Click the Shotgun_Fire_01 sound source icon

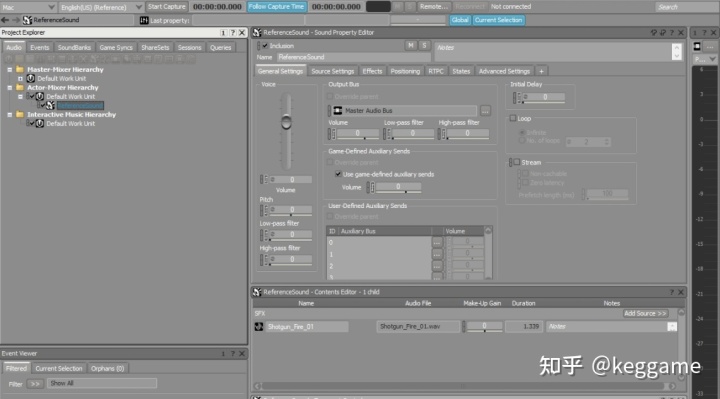point(259,326)
